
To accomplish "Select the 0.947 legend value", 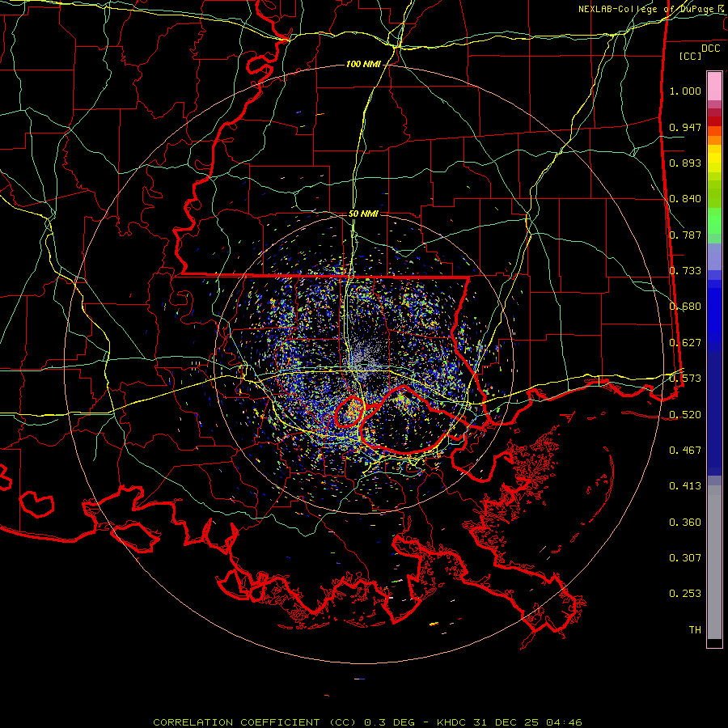I will [685, 127].
